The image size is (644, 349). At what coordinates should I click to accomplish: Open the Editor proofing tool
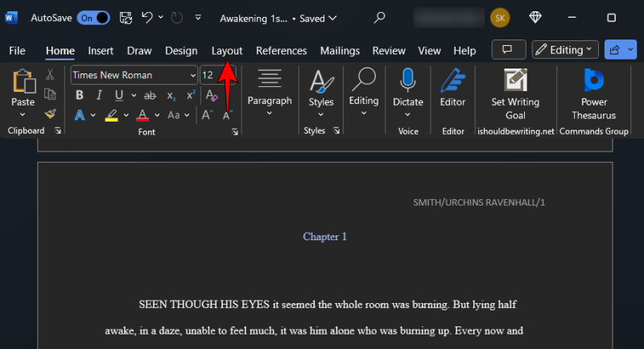coord(452,81)
